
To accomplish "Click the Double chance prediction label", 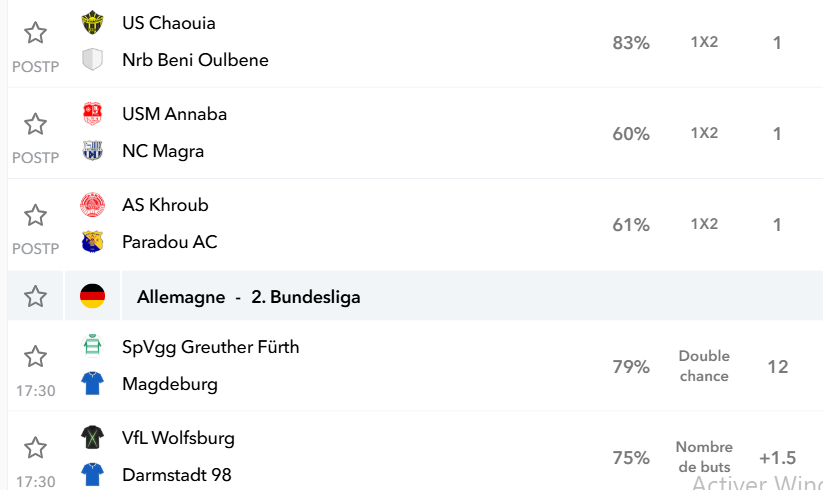I will (704, 366).
